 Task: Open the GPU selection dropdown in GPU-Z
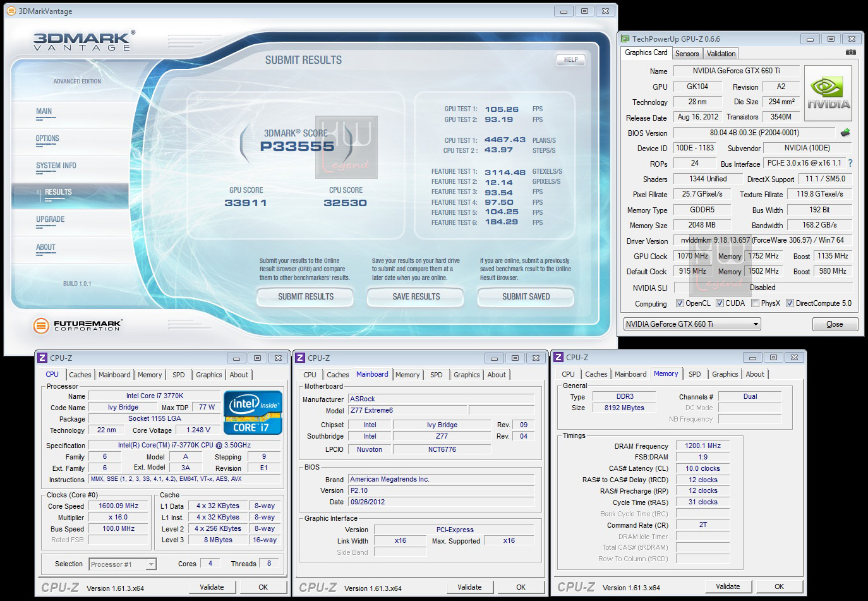click(692, 324)
